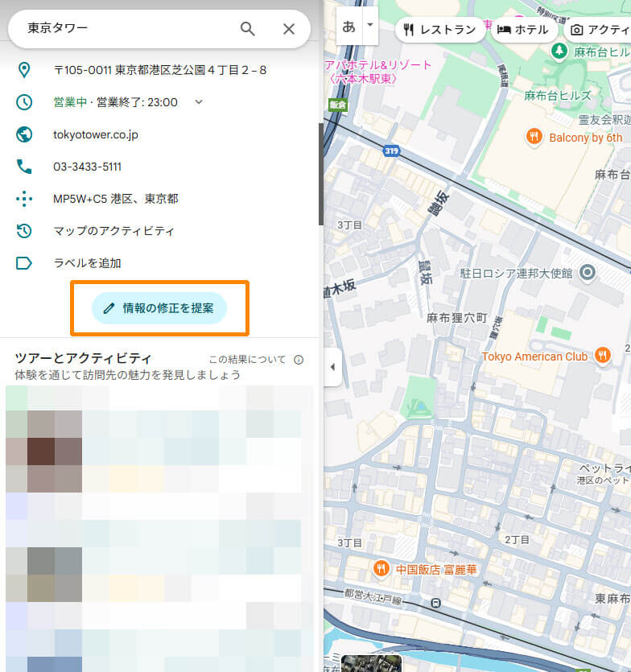
Task: Click the info icon beside この結果について
Action: tap(299, 360)
